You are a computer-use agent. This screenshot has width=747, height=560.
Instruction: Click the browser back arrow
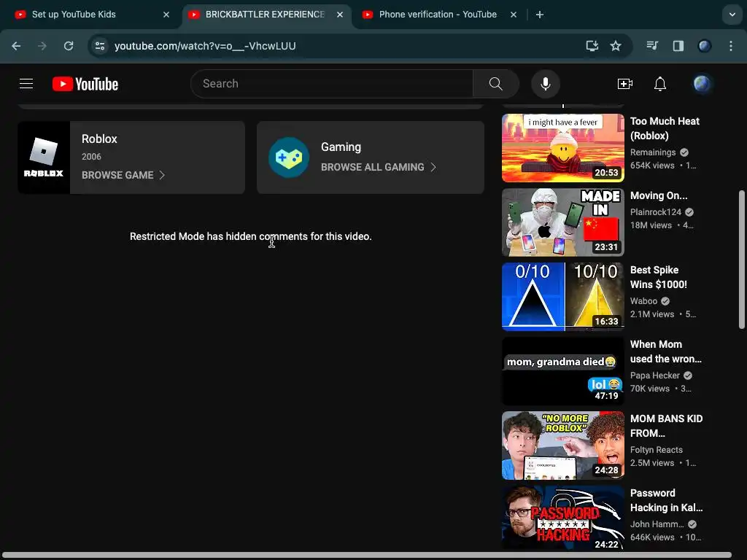[x=16, y=46]
